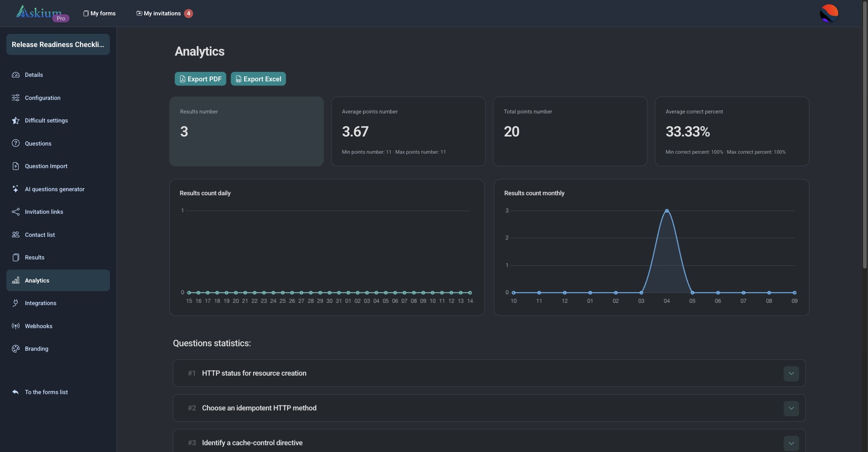Open the user avatar menu

[829, 13]
